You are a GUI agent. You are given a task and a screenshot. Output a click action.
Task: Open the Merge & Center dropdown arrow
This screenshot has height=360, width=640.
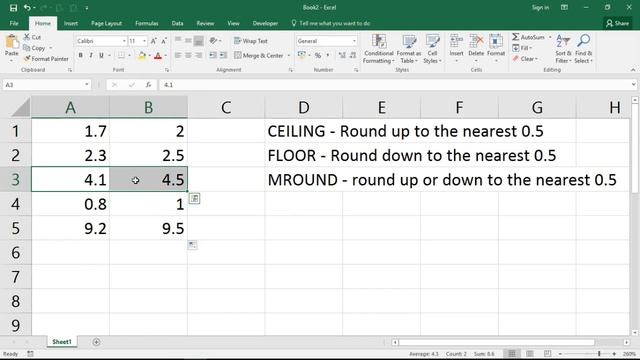click(289, 56)
